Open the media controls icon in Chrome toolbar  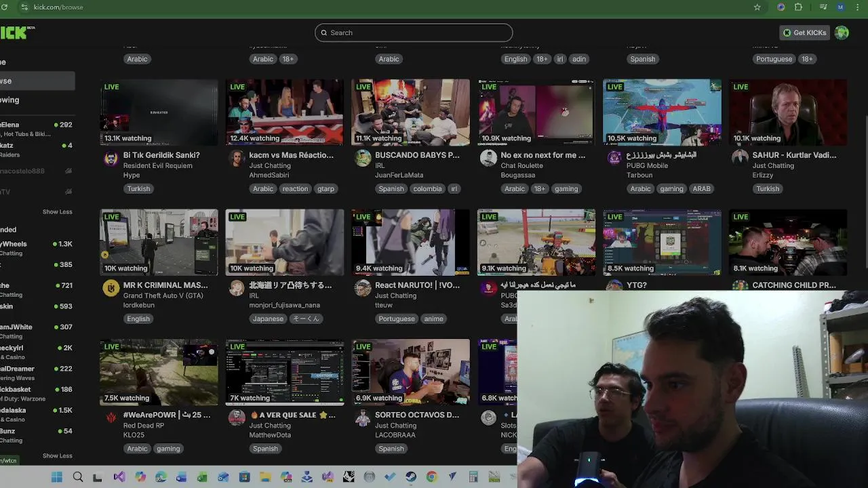[x=823, y=7]
